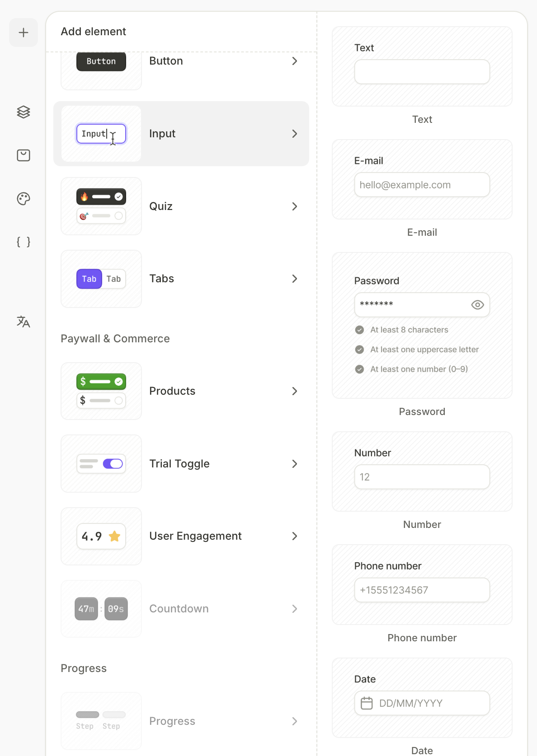Click the calendar icon in Date field
This screenshot has width=537, height=756.
coord(367,703)
